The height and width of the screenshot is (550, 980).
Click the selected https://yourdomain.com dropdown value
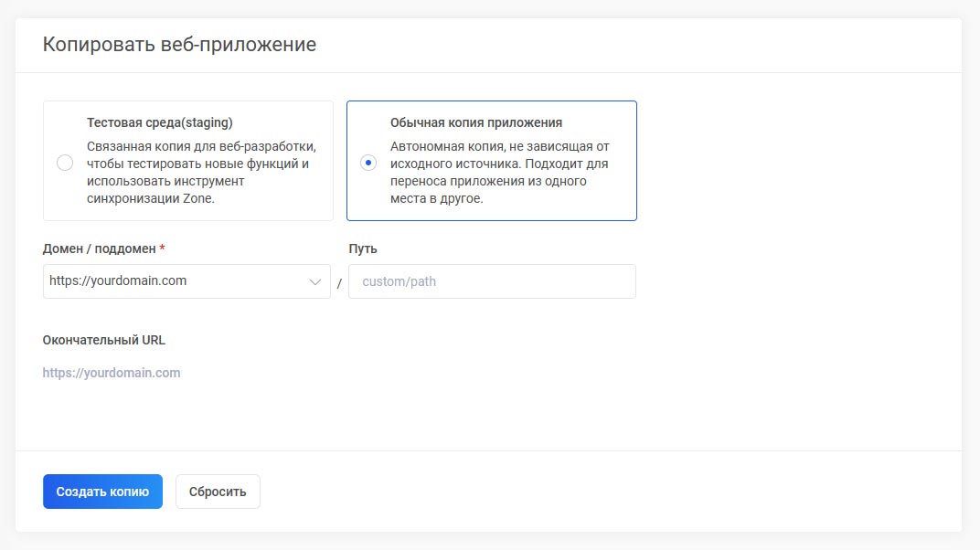pos(118,281)
